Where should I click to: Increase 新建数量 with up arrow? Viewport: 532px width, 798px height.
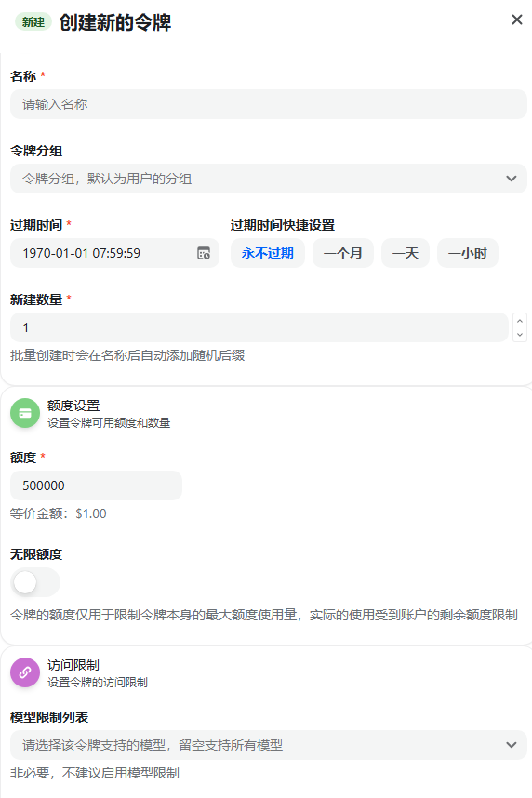pos(520,321)
